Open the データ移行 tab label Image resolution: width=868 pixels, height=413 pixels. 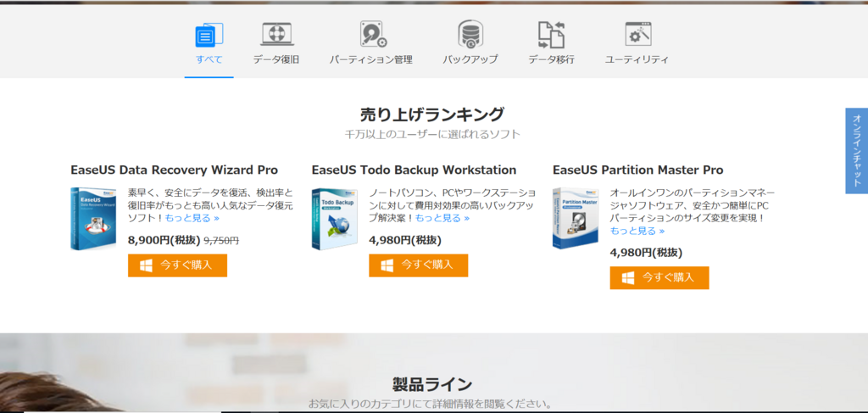[x=551, y=59]
